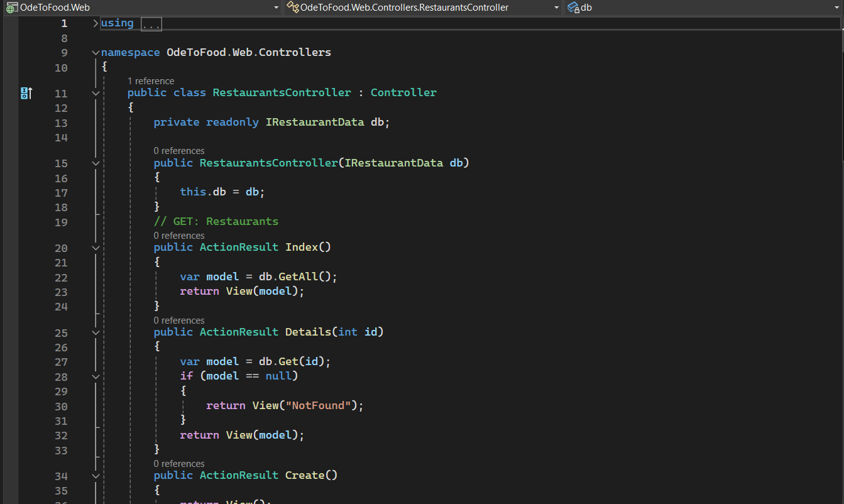This screenshot has height=504, width=844.
Task: Click the OdeToFood.Web project globe icon
Action: click(12, 8)
